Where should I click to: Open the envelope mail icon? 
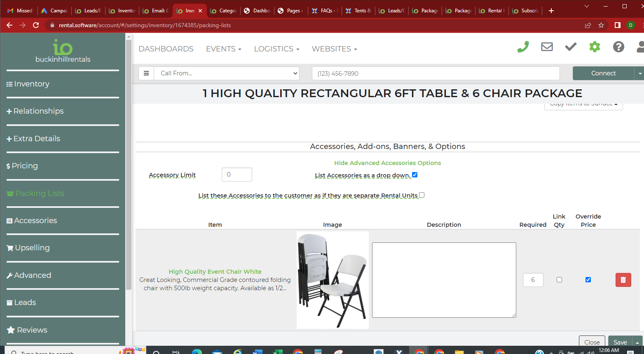pyautogui.click(x=547, y=47)
